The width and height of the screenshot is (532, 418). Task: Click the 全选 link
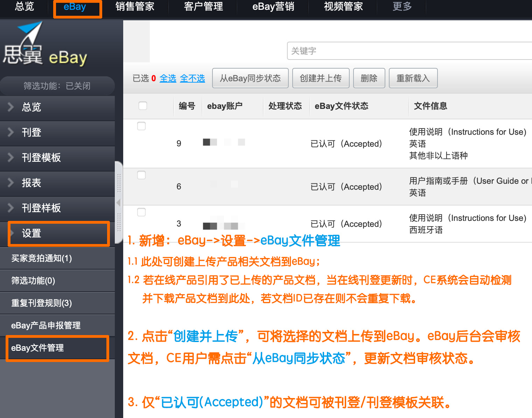coord(168,78)
